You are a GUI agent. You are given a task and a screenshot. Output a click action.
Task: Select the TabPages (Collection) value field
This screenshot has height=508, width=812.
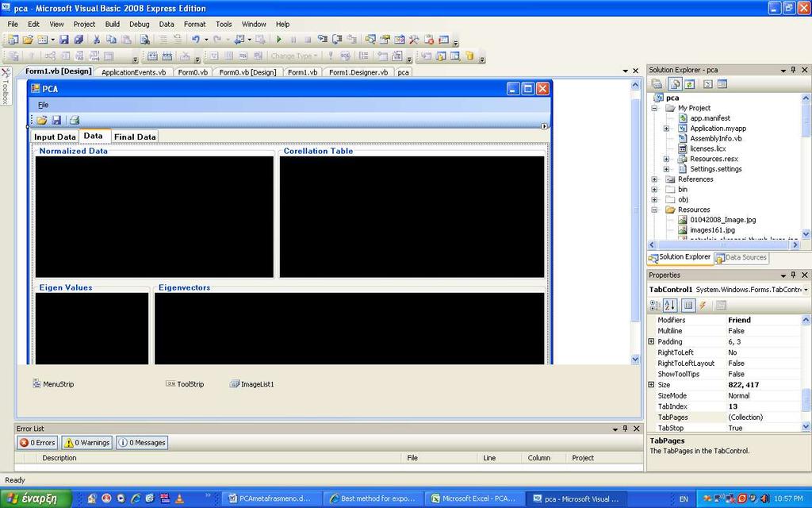point(764,418)
